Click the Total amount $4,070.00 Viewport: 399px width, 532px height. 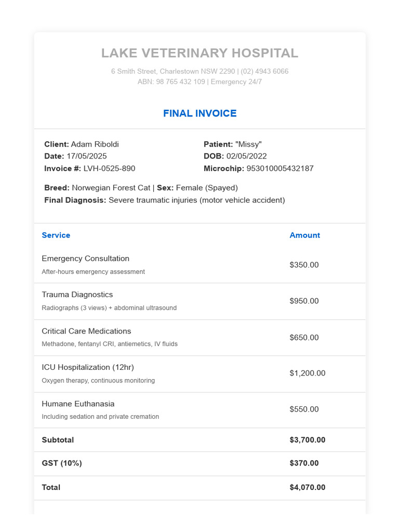(x=308, y=487)
